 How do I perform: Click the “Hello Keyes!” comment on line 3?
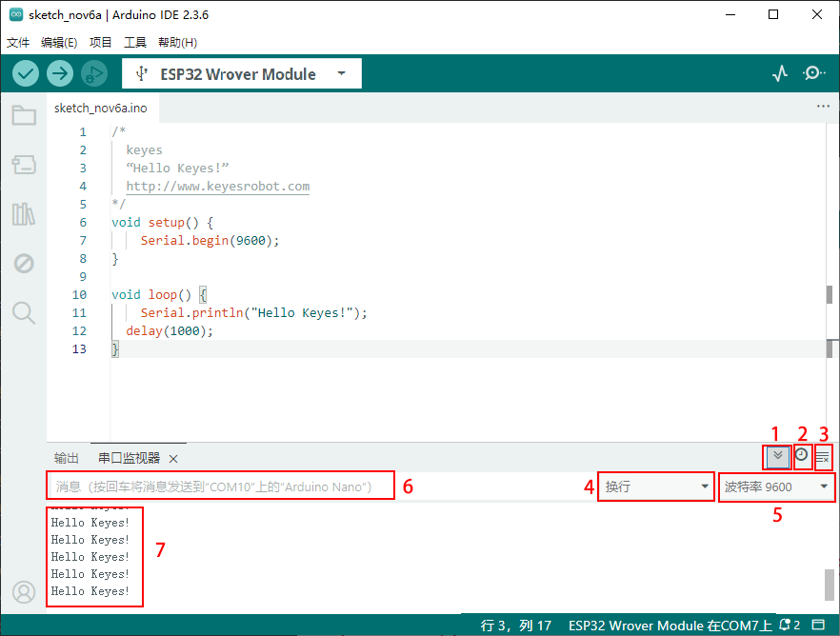pos(177,169)
